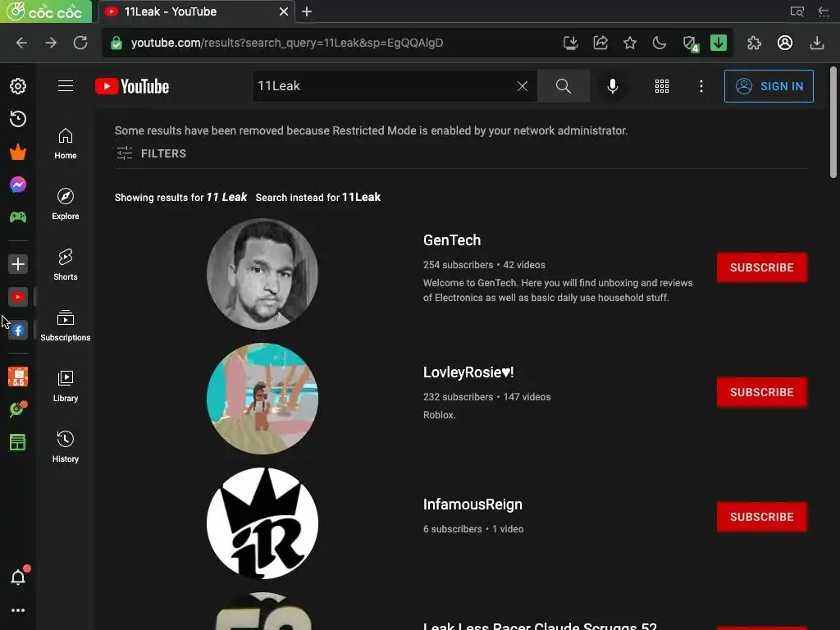This screenshot has height=630, width=840.
Task: Open Coc Coc sidebar settings gear
Action: [x=18, y=86]
